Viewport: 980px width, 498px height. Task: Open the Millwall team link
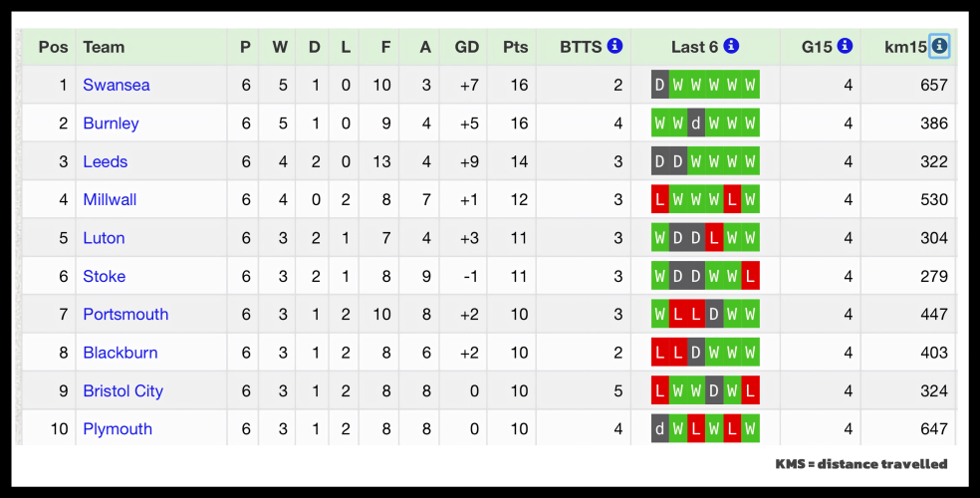click(x=110, y=199)
